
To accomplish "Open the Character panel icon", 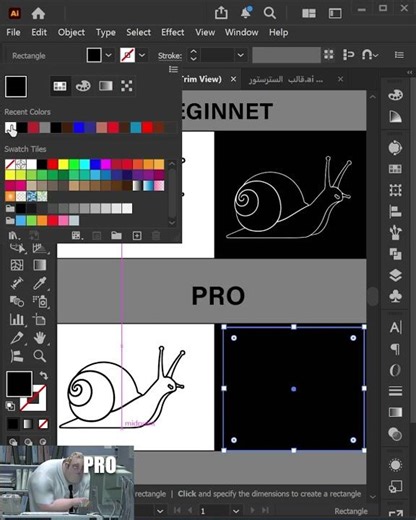I will [x=395, y=327].
